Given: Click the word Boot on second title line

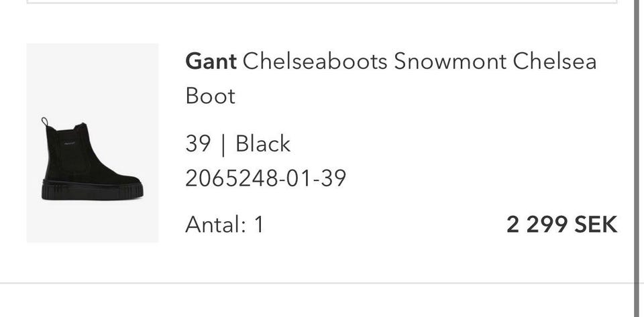Looking at the screenshot, I should click(211, 96).
